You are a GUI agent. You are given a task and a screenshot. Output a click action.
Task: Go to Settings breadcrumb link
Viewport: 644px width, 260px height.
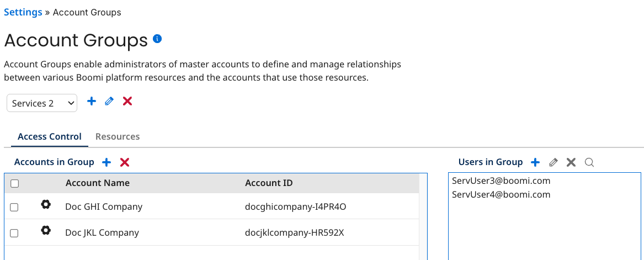click(23, 12)
